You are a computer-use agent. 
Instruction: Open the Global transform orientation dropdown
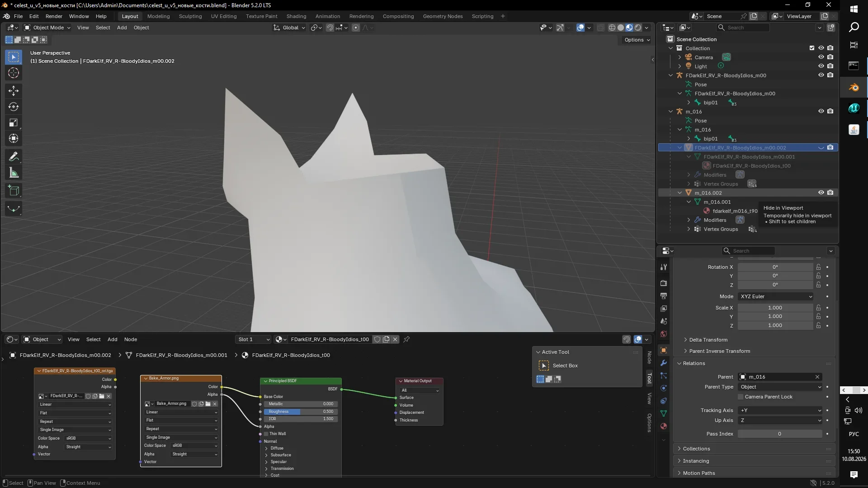pyautogui.click(x=289, y=28)
